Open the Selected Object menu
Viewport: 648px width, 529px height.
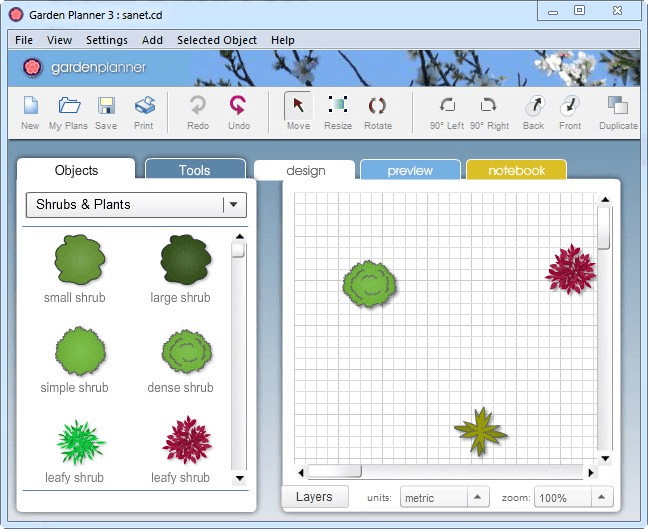[216, 40]
